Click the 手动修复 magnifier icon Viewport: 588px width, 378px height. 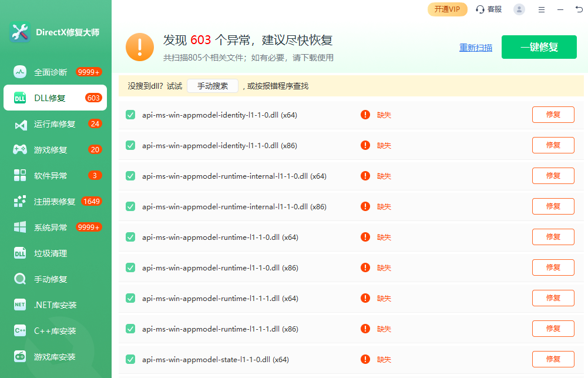point(20,279)
